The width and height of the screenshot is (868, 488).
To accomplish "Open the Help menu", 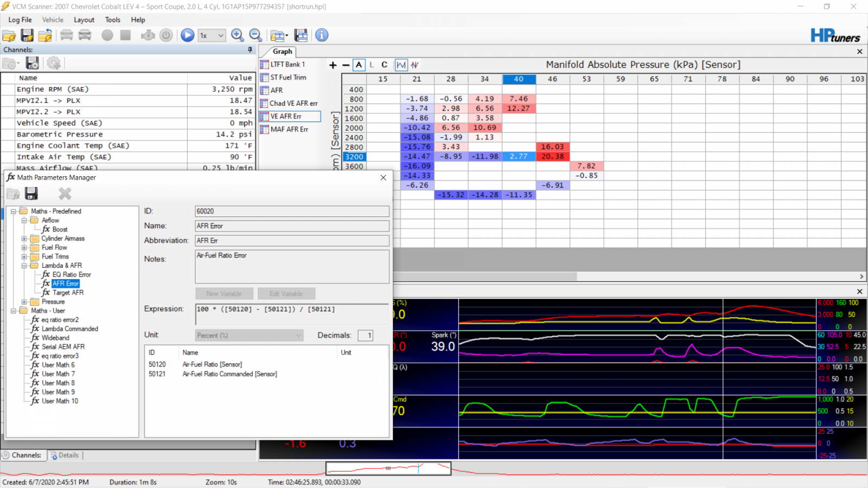I will (138, 20).
